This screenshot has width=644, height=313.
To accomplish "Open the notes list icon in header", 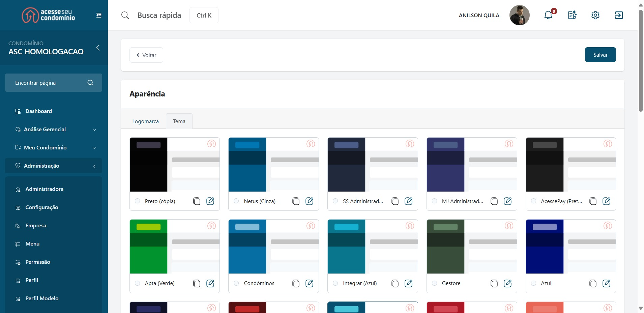I will pos(572,15).
